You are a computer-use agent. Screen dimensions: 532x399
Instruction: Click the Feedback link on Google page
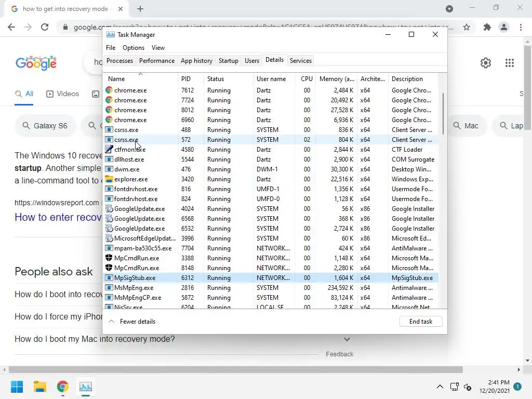[339, 354]
